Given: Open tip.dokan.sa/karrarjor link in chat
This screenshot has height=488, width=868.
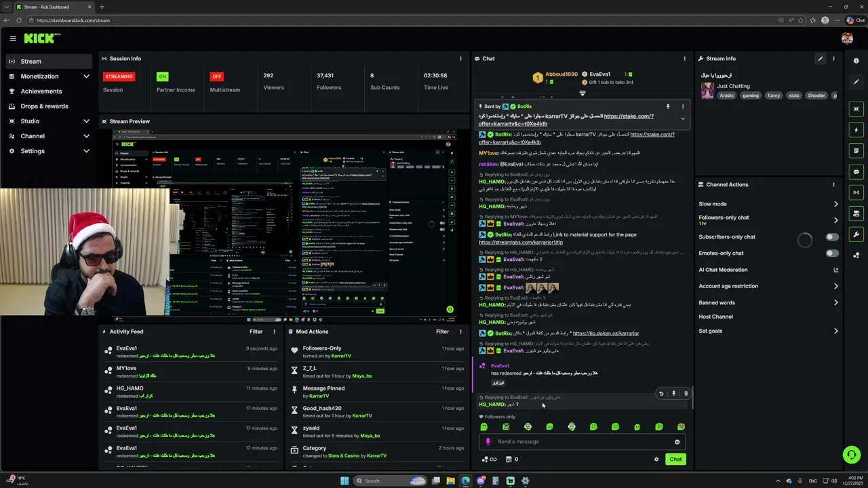Looking at the screenshot, I should (606, 333).
